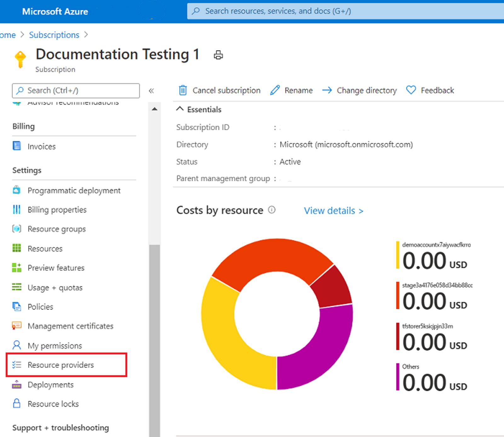Screen dimensions: 504x437
Task: Focus the sidebar Search (Ctrl+/) field
Action: point(76,91)
